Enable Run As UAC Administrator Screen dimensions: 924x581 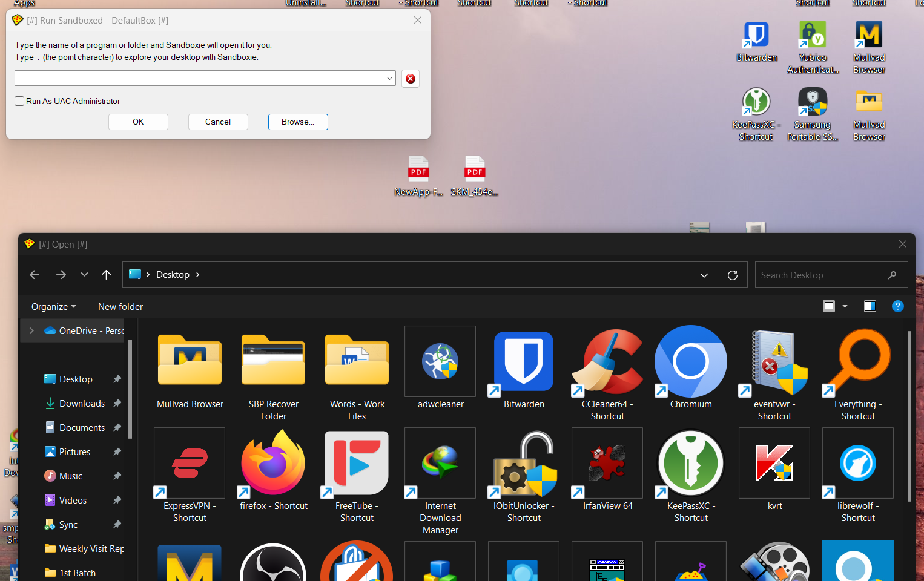[x=19, y=101]
